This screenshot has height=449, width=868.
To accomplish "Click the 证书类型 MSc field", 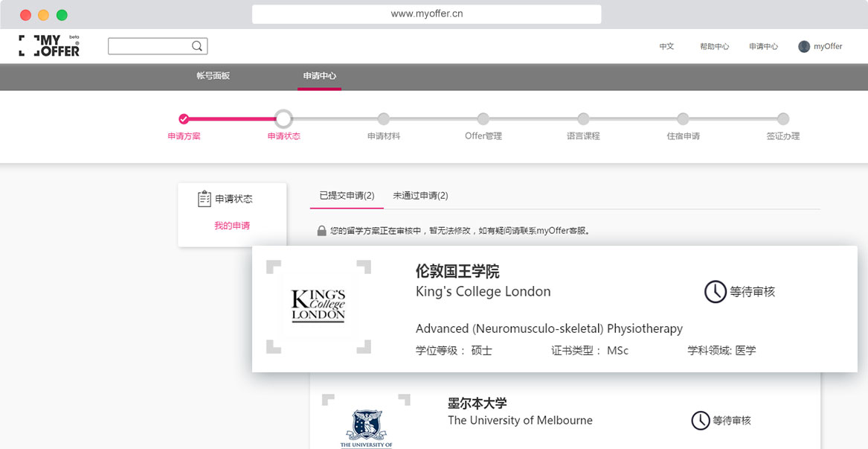I will click(590, 350).
